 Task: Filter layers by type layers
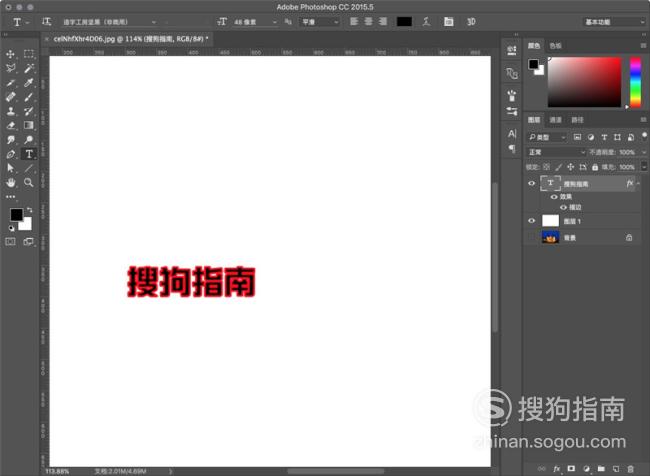[604, 137]
